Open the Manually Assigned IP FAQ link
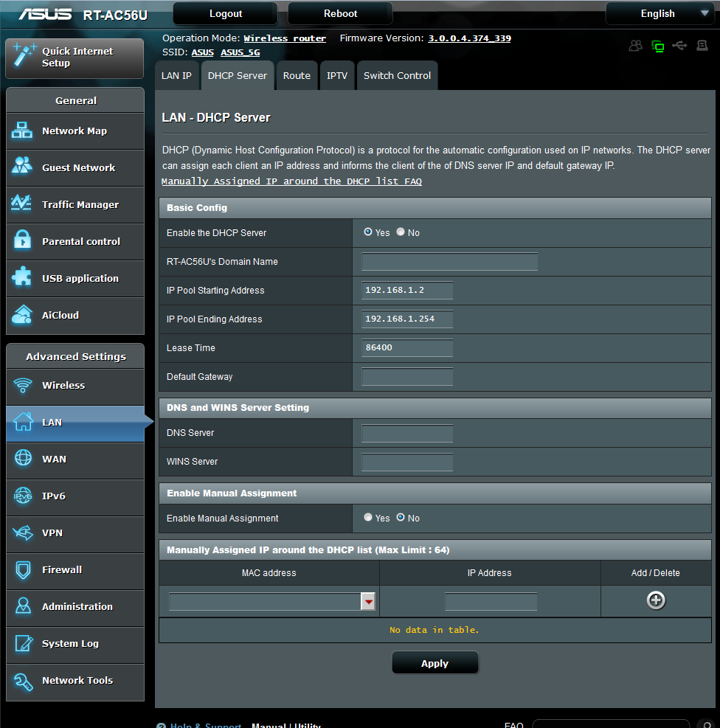Image resolution: width=720 pixels, height=728 pixels. pos(291,181)
